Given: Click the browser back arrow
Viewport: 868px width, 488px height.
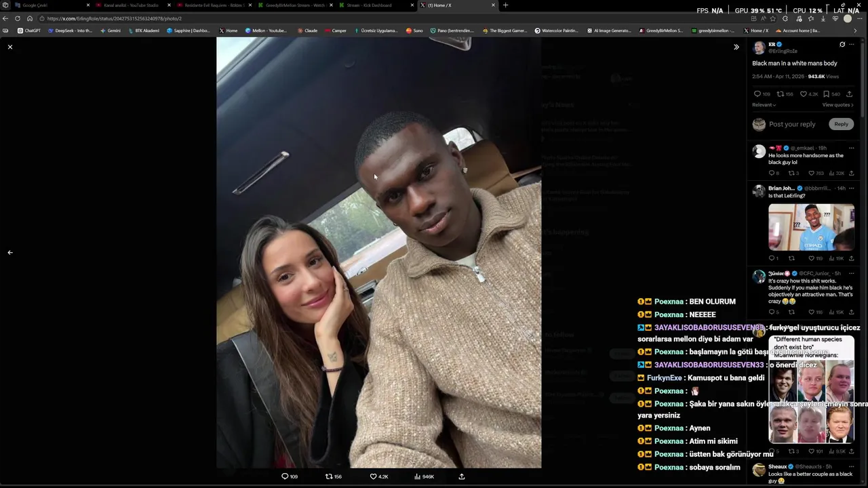Looking at the screenshot, I should coord(5,18).
